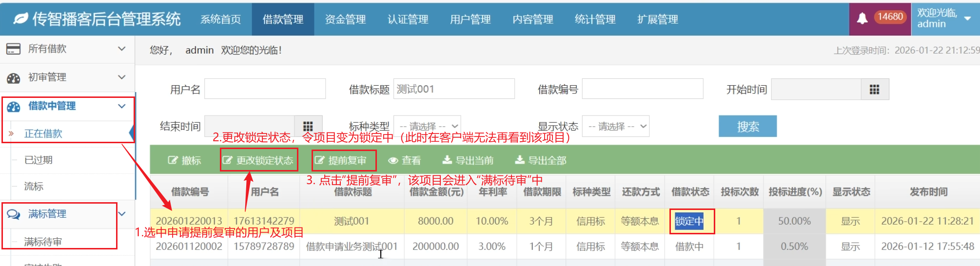The width and height of the screenshot is (980, 266).
Task: Click the 查看 eye icon button
Action: [x=404, y=160]
